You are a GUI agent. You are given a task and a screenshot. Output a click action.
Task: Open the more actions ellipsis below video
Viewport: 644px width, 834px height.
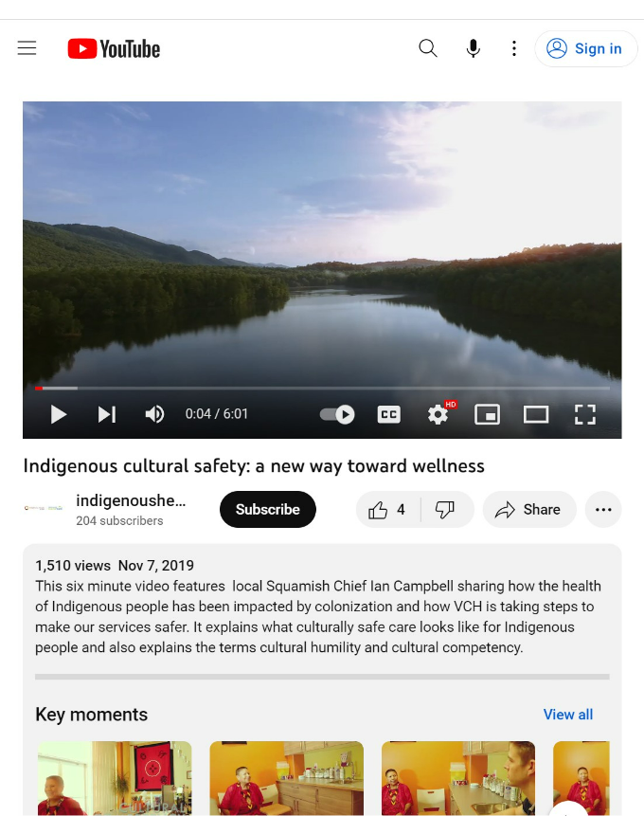[603, 510]
